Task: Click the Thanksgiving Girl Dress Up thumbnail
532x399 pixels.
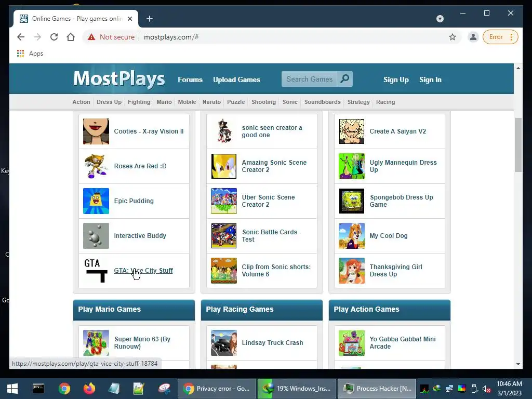Action: 352,270
